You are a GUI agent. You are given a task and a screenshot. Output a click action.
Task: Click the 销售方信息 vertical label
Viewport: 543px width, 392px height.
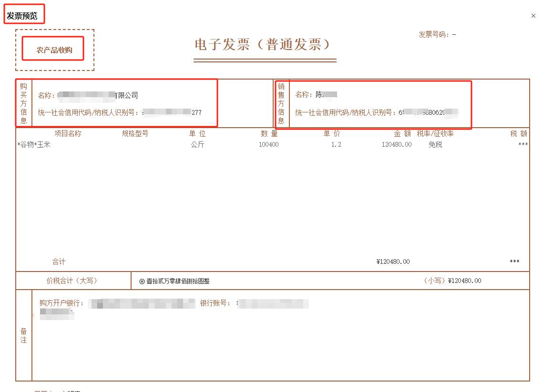(281, 103)
